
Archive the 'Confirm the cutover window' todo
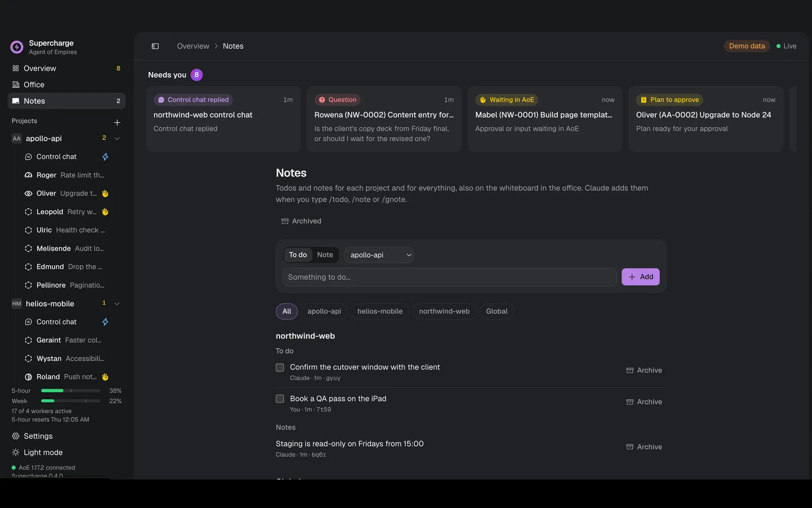[644, 370]
